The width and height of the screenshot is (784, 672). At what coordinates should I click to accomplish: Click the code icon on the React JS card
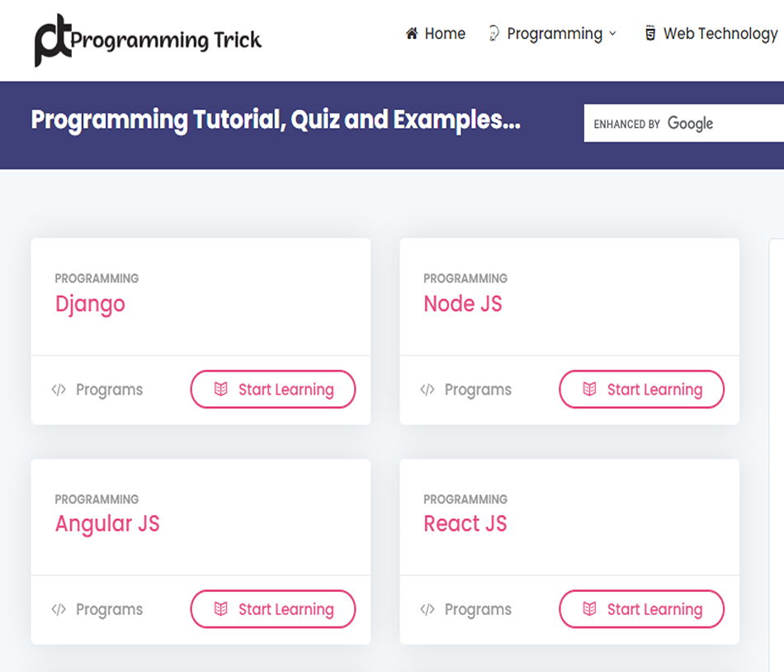coord(427,609)
